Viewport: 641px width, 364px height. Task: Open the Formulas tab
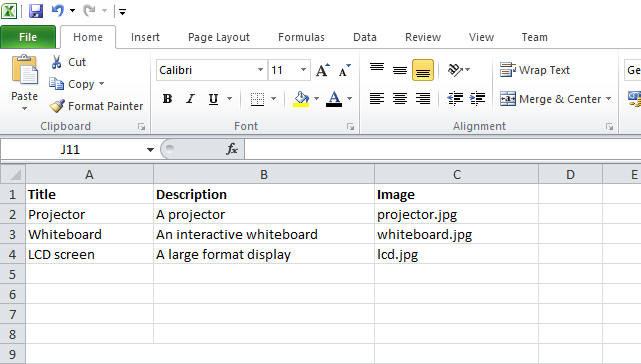301,37
